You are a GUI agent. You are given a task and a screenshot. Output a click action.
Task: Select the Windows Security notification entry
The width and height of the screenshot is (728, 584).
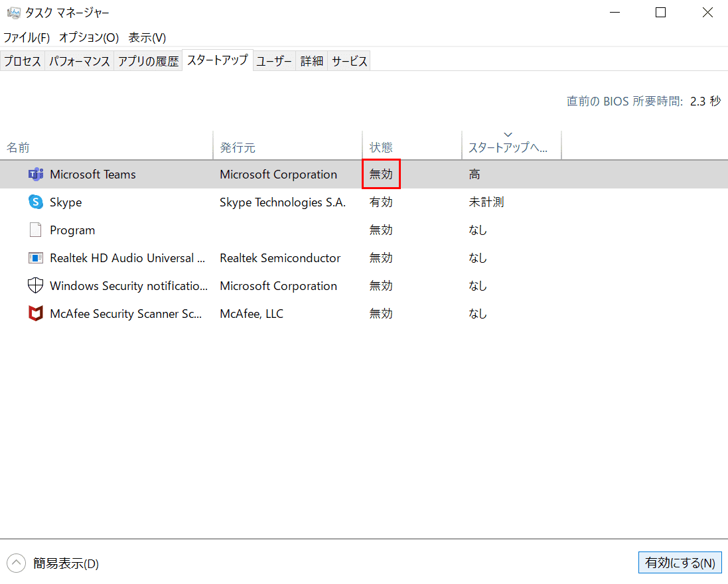coord(129,286)
